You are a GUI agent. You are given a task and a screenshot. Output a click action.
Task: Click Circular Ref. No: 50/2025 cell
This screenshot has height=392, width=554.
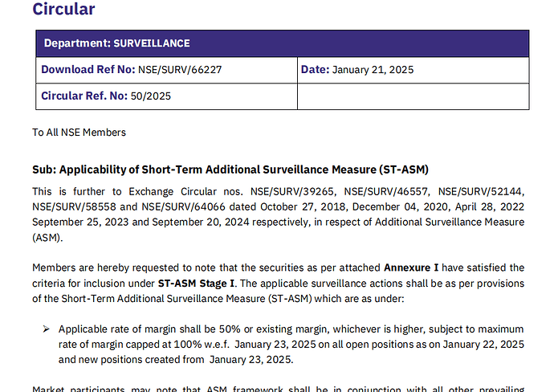(166, 96)
